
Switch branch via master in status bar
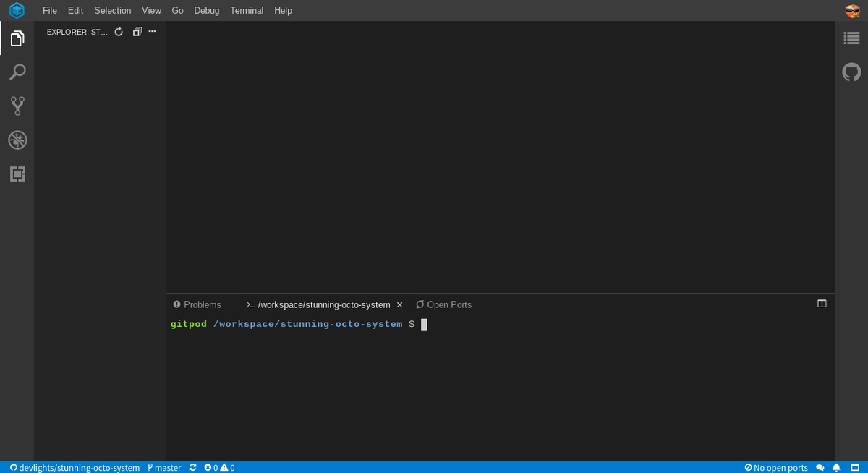click(x=164, y=467)
